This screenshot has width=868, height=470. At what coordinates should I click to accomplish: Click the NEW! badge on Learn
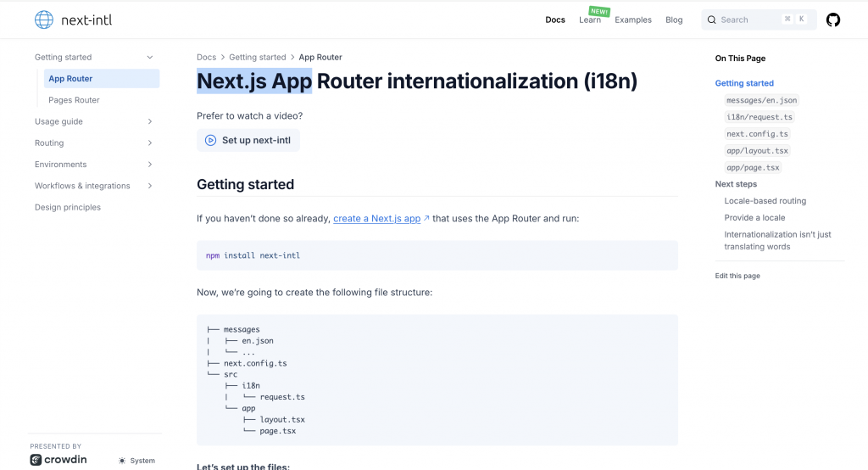[599, 11]
